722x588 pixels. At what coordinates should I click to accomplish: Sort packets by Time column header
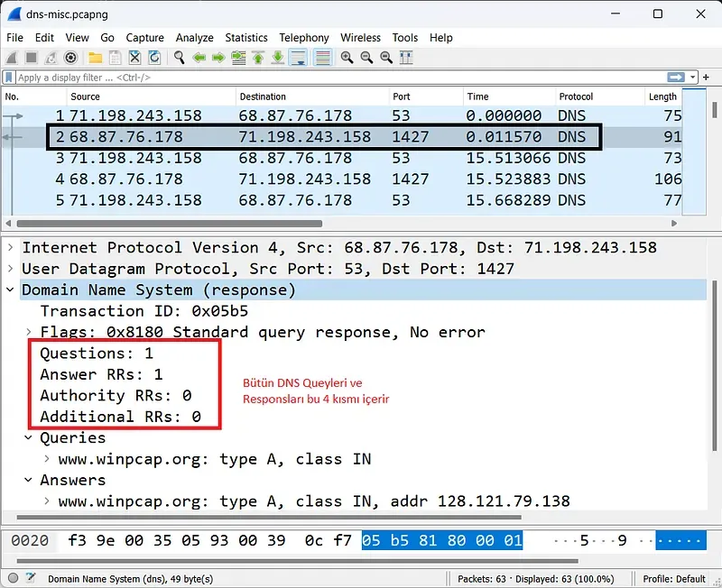click(x=509, y=96)
